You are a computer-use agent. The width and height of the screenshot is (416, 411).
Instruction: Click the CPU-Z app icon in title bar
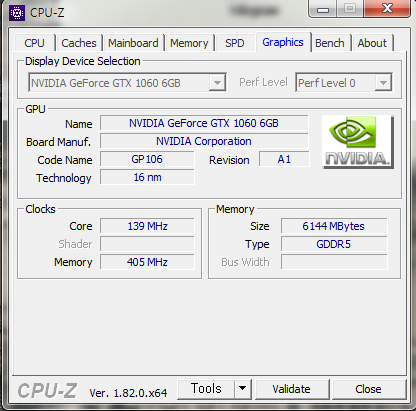[17, 13]
